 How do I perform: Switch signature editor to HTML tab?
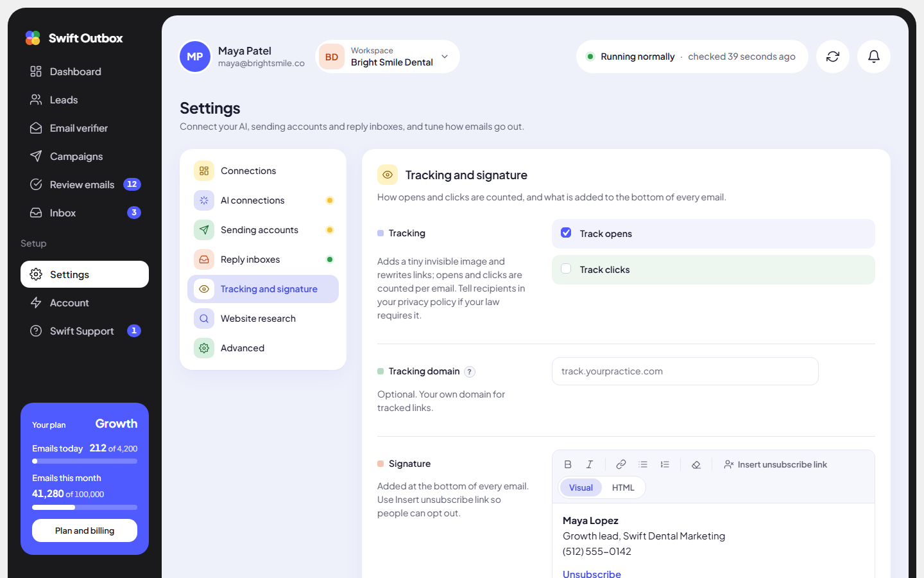pos(623,487)
